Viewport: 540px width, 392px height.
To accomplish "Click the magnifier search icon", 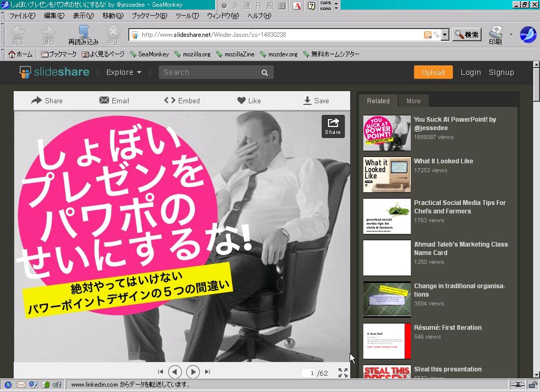I will click(x=265, y=73).
